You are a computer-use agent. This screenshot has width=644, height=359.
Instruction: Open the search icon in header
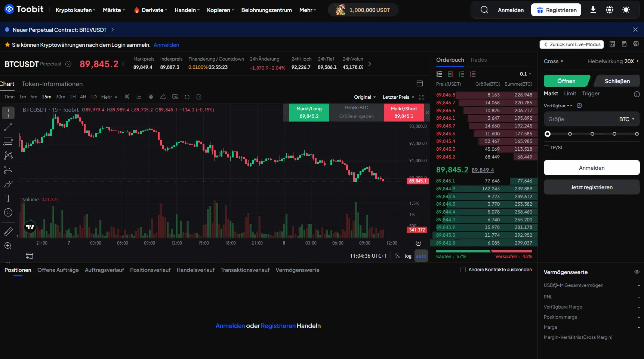point(484,10)
